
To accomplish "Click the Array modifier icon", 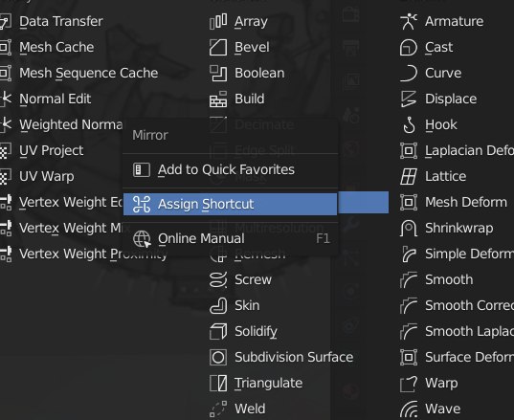I will (218, 21).
